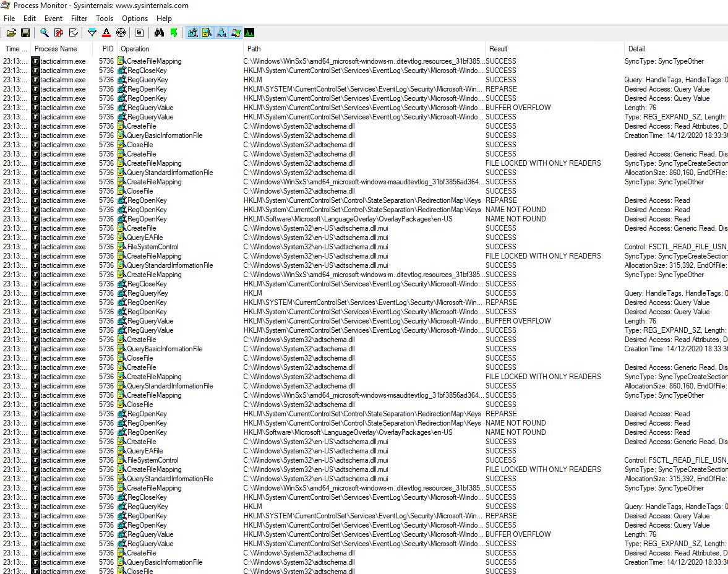Image resolution: width=728 pixels, height=574 pixels.
Task: Open the Filter menu
Action: pos(79,19)
